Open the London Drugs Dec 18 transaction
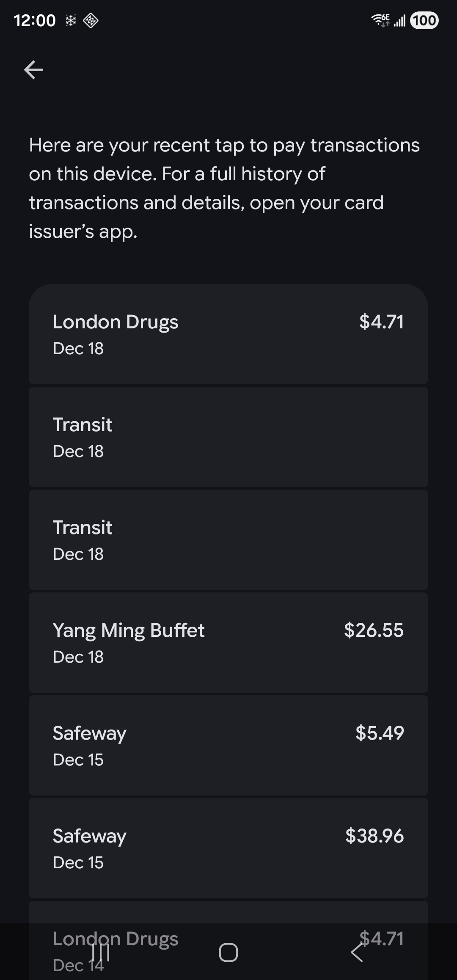457x980 pixels. (228, 334)
